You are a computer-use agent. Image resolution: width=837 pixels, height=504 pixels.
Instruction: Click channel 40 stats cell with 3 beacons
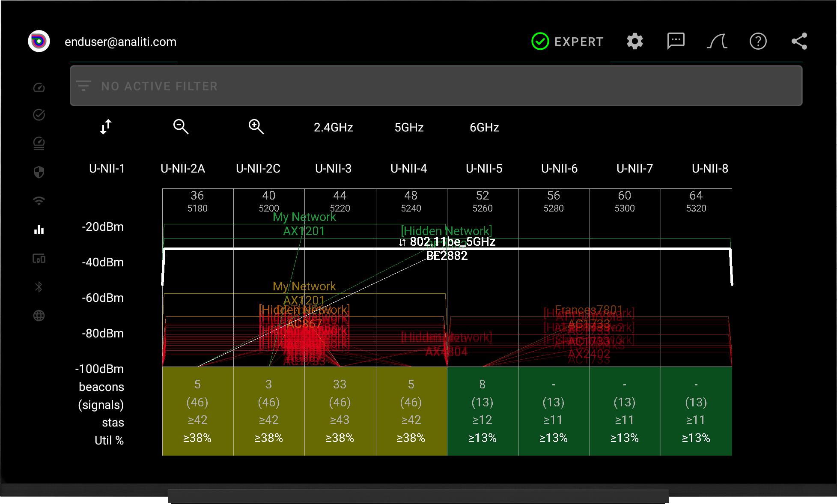(x=268, y=411)
